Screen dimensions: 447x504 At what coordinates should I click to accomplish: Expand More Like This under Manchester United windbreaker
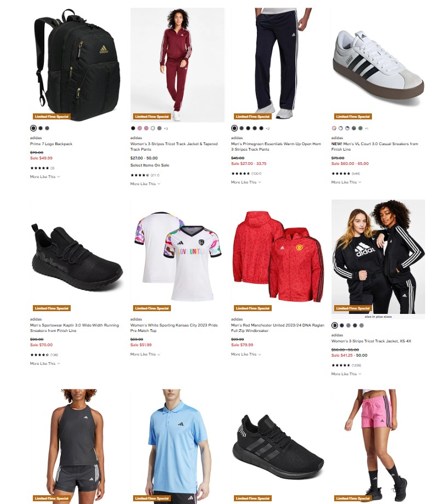click(x=246, y=354)
